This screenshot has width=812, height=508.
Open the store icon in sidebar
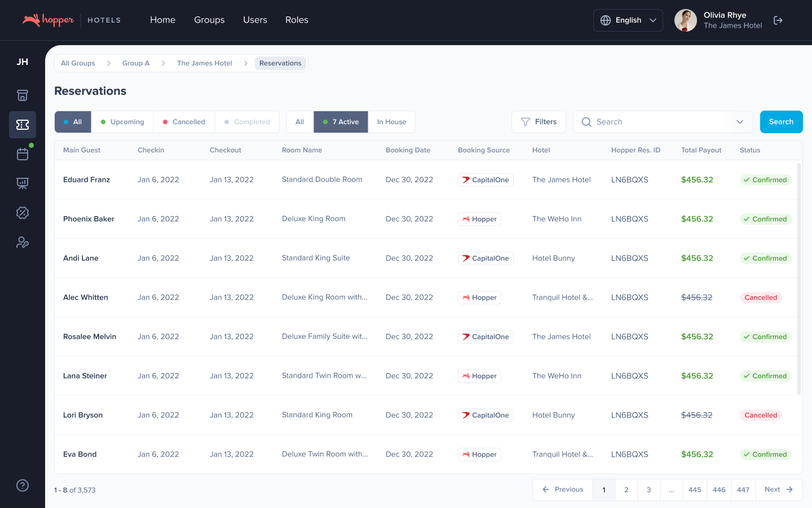(23, 95)
